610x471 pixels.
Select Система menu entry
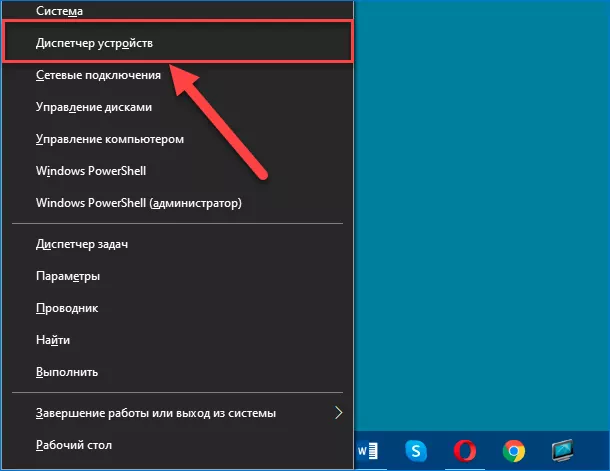tap(60, 11)
